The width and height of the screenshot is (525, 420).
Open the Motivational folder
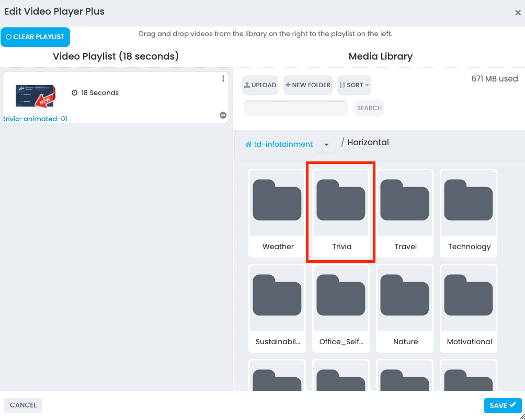click(469, 308)
